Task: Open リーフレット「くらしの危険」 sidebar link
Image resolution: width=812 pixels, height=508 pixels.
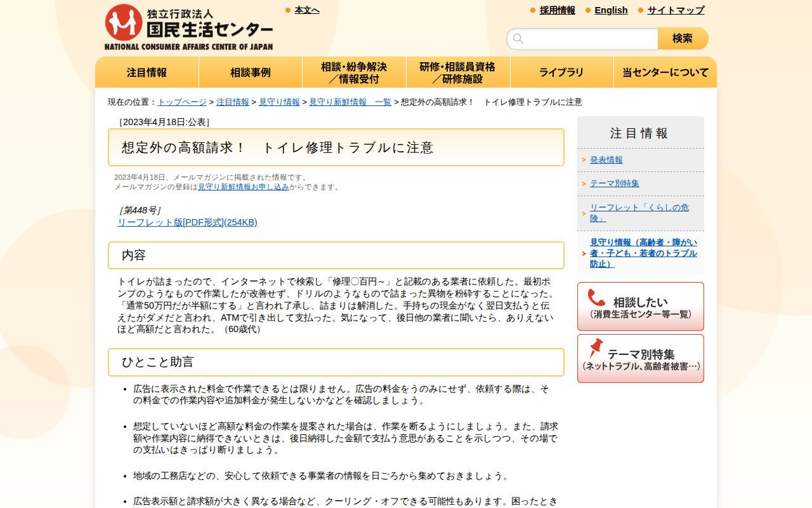Action: pos(639,213)
